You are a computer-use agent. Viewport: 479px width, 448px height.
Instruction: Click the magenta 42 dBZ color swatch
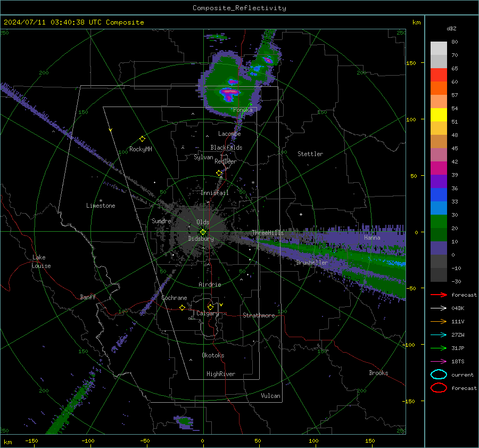(x=439, y=168)
